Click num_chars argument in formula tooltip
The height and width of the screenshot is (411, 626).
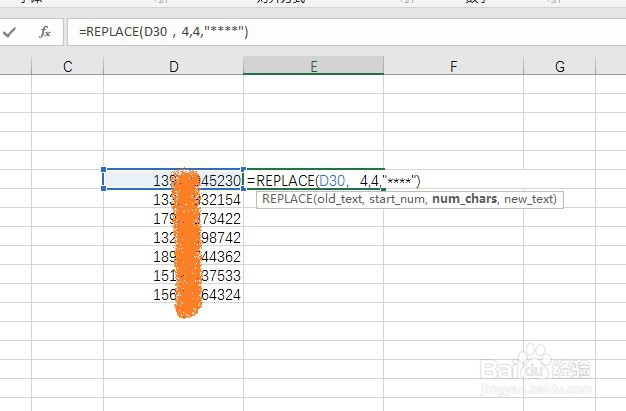point(465,199)
